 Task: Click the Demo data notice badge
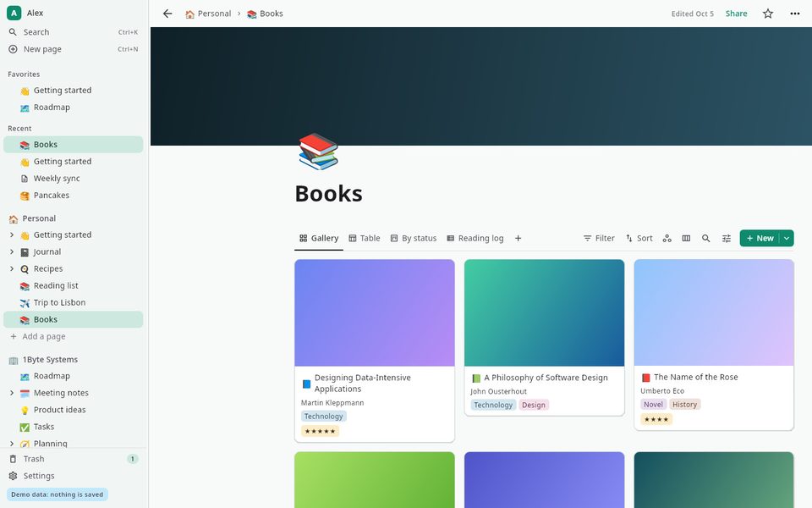point(57,494)
